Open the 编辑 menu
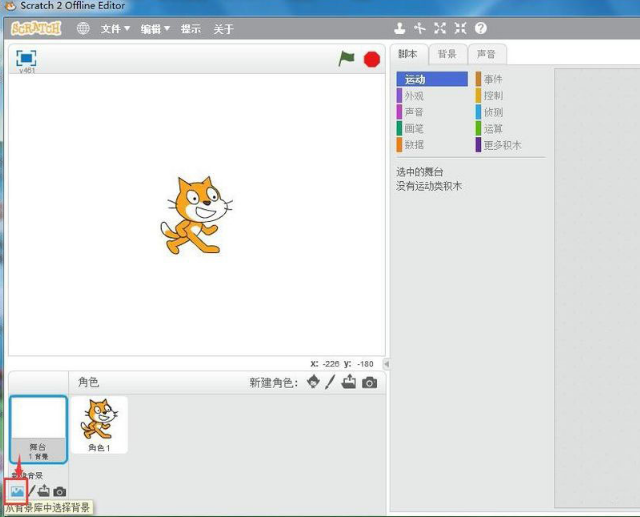Image resolution: width=640 pixels, height=517 pixels. (155, 29)
